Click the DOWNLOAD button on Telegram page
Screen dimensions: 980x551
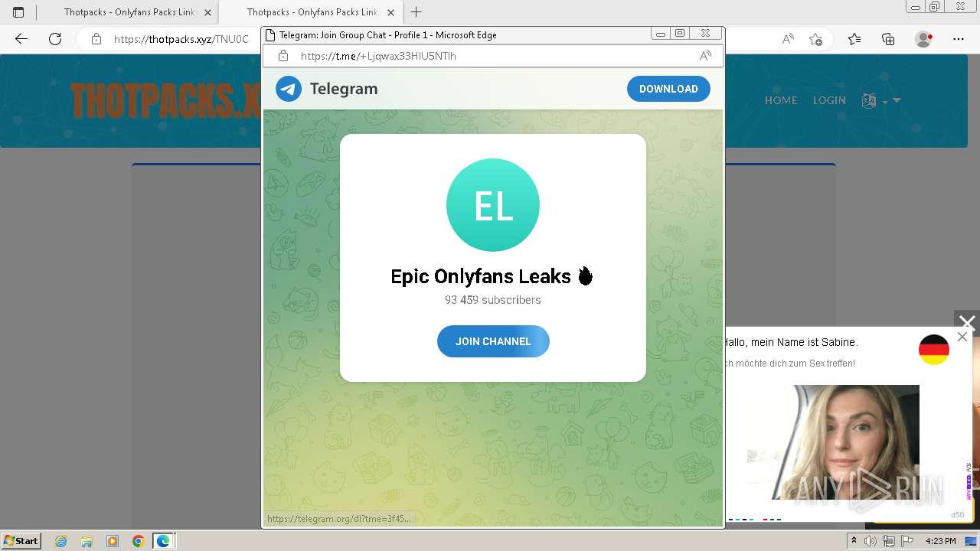[668, 89]
